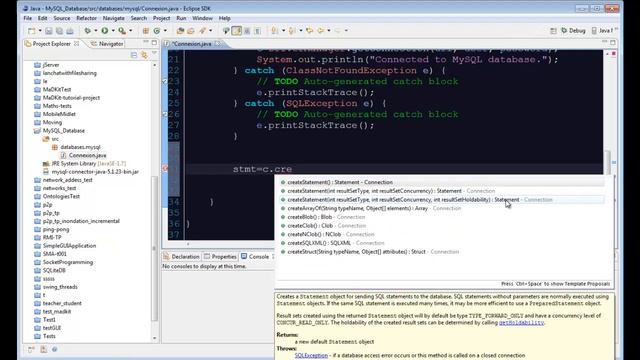Screen dimensions: 640x360
Task: Open the Previous Annotation dropdown arrow
Action: [301, 31]
